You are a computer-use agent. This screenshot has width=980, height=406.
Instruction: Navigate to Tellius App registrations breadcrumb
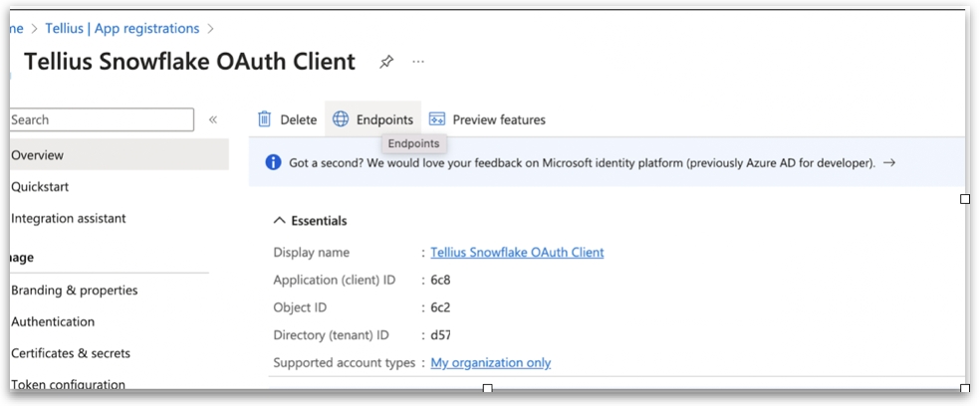[x=122, y=29]
